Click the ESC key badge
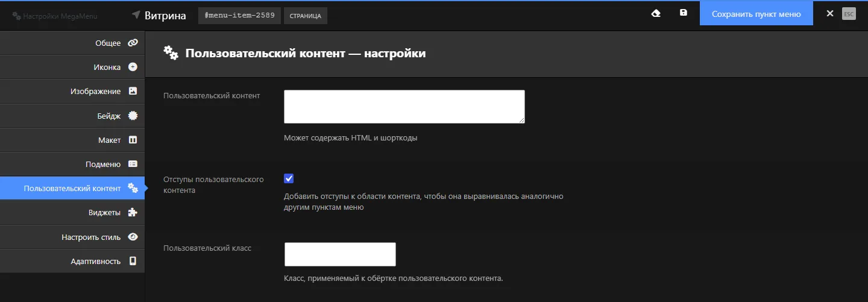 849,14
